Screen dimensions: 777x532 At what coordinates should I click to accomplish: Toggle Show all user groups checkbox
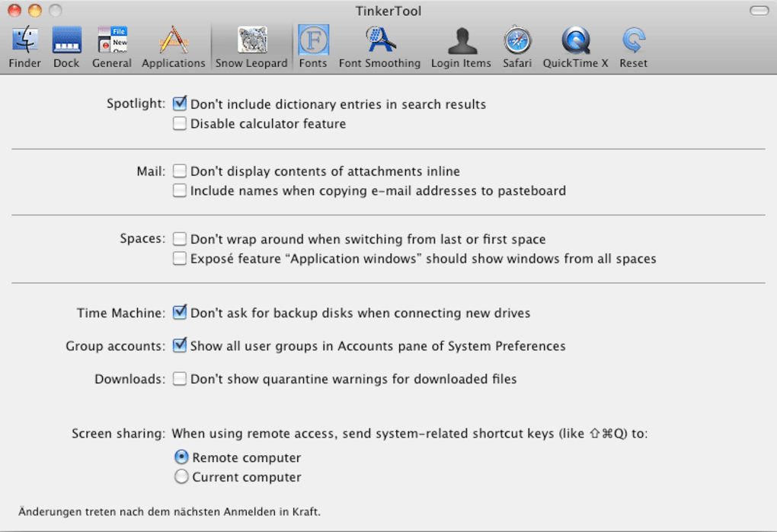(x=179, y=346)
